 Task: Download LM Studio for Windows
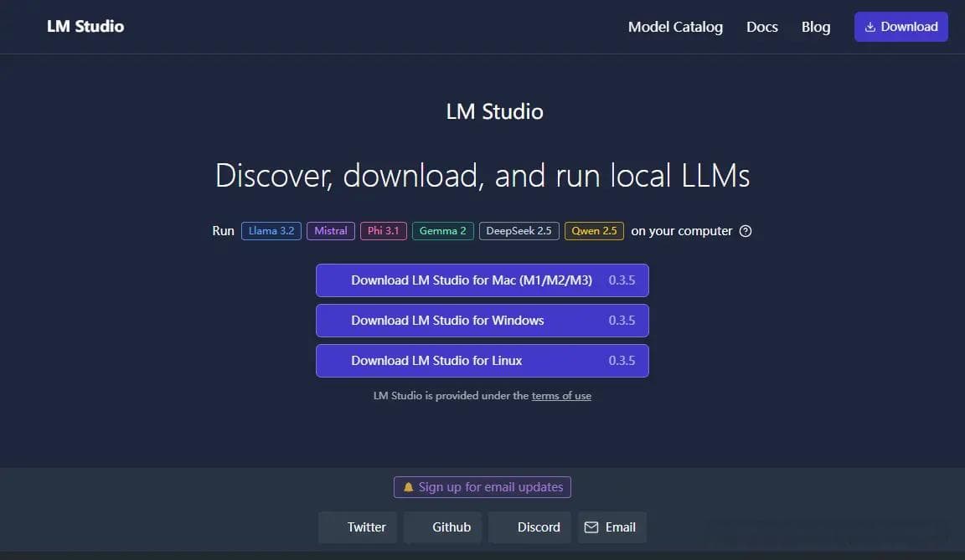coord(482,321)
